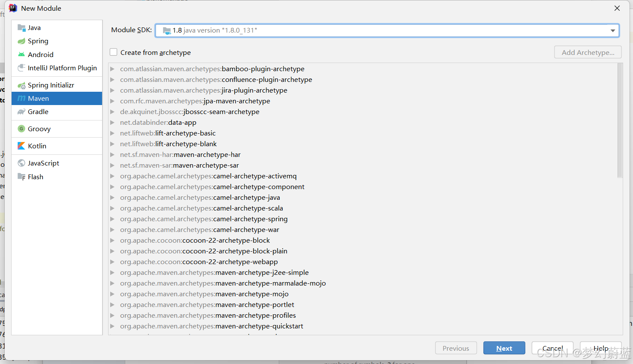Image resolution: width=633 pixels, height=364 pixels.
Task: Expand lift-archetype-blank node
Action: (112, 144)
